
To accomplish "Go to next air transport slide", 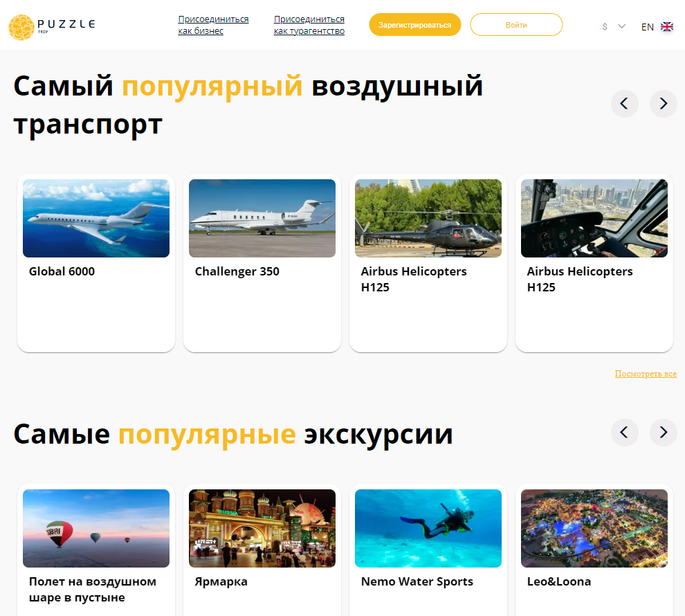I will pos(663,104).
